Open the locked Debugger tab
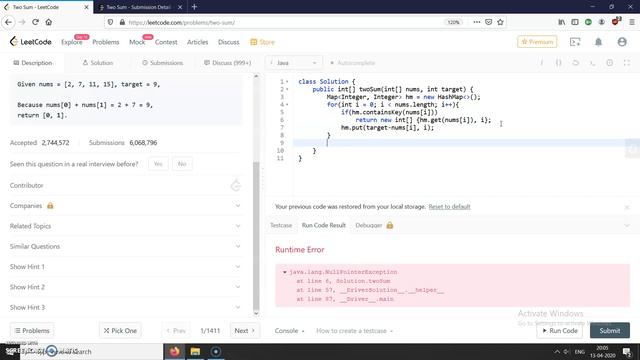The height and width of the screenshot is (360, 640). pos(374,225)
